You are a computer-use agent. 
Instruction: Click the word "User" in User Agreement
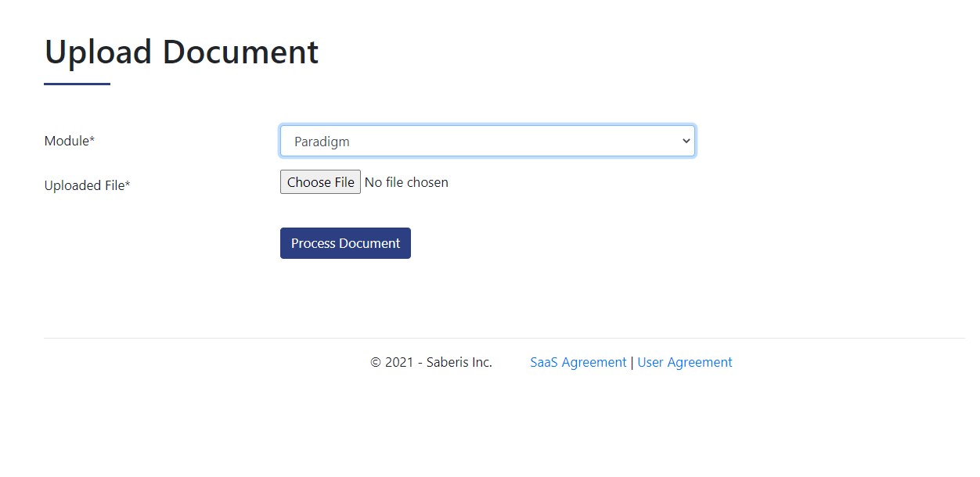(650, 363)
